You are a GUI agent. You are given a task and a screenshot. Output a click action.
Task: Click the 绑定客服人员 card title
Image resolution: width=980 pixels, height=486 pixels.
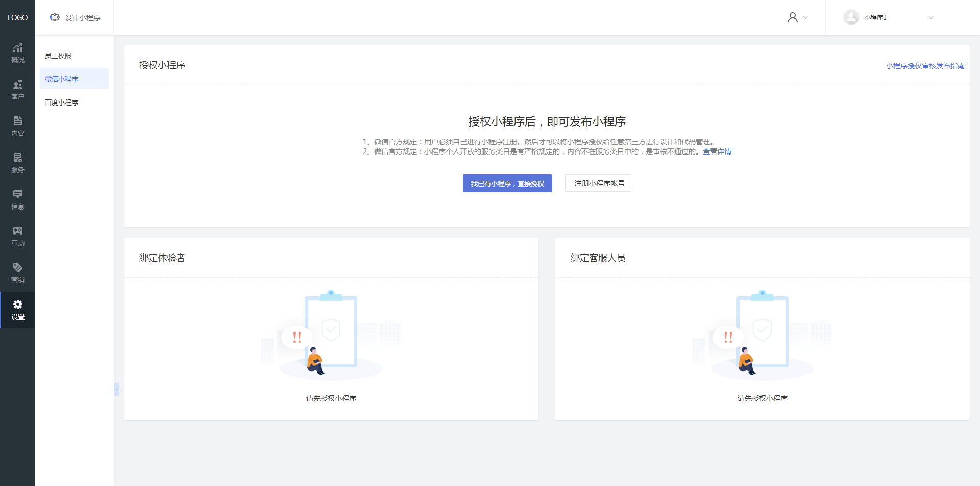point(598,258)
